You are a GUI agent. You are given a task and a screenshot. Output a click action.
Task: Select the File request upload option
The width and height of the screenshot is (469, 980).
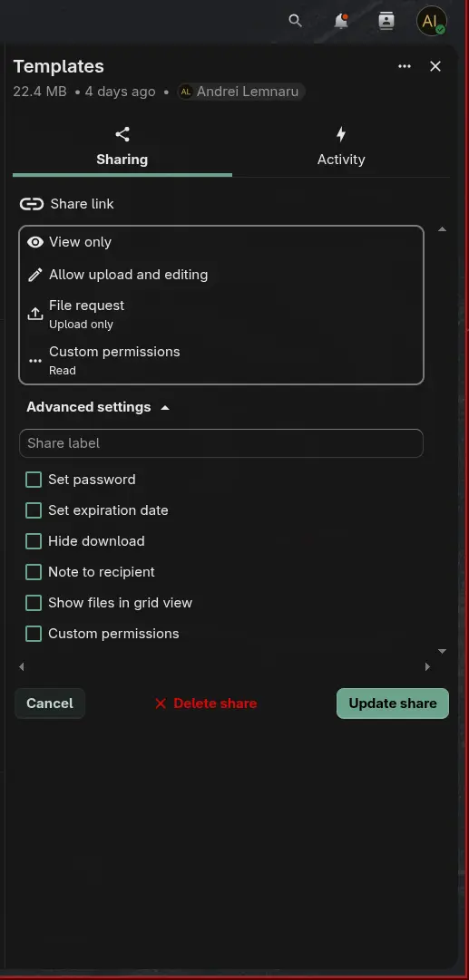(x=221, y=314)
